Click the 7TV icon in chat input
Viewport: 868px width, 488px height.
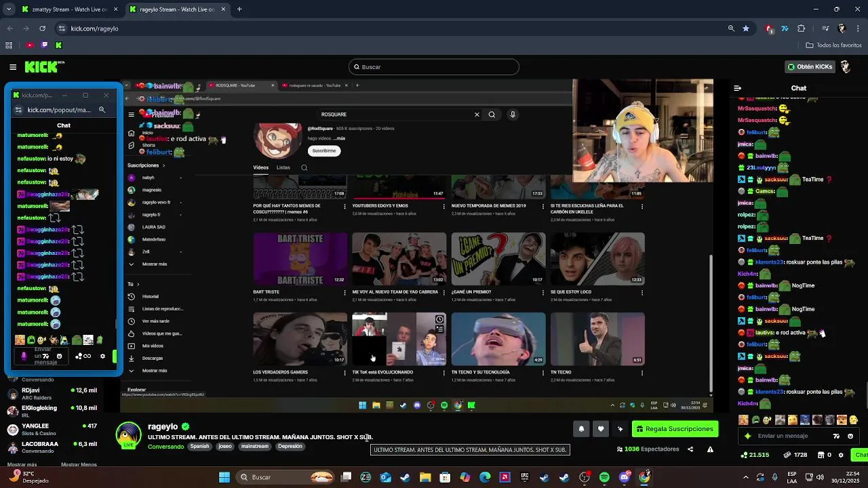[836, 436]
